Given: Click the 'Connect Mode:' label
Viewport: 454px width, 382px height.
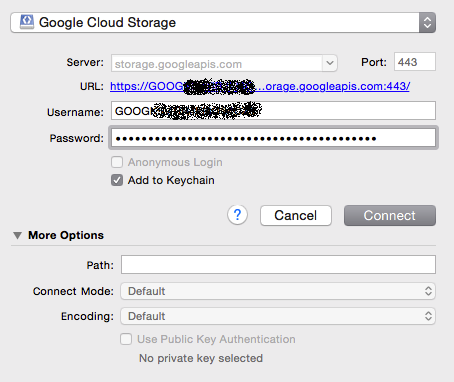Looking at the screenshot, I should pos(73,291).
